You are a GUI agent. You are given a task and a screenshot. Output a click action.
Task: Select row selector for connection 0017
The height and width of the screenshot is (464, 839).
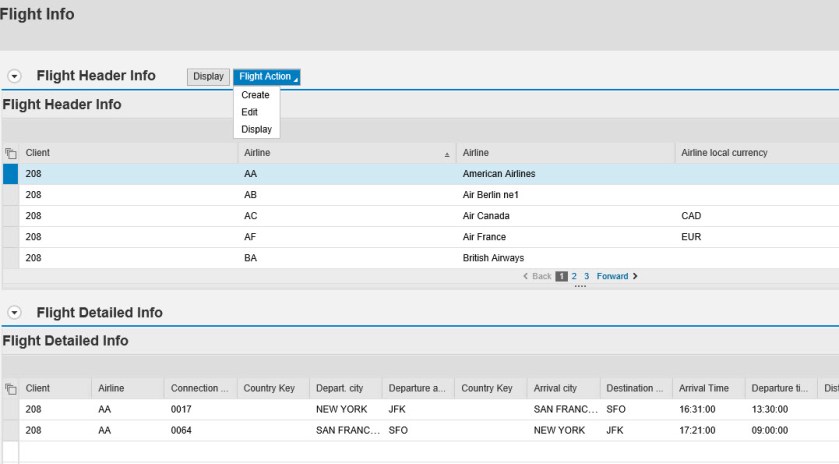(x=10, y=409)
